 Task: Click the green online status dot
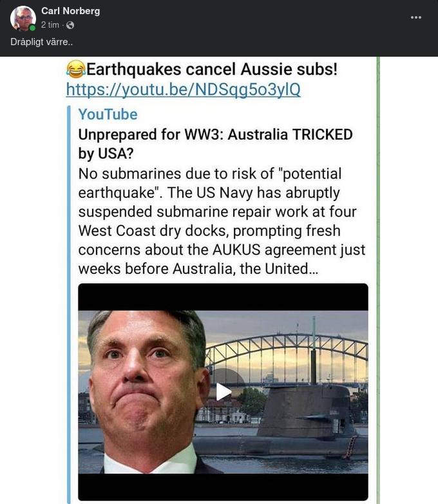tap(32, 28)
